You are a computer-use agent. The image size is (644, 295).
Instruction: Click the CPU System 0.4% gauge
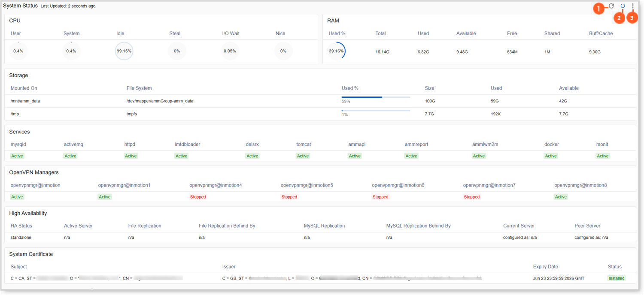point(71,51)
